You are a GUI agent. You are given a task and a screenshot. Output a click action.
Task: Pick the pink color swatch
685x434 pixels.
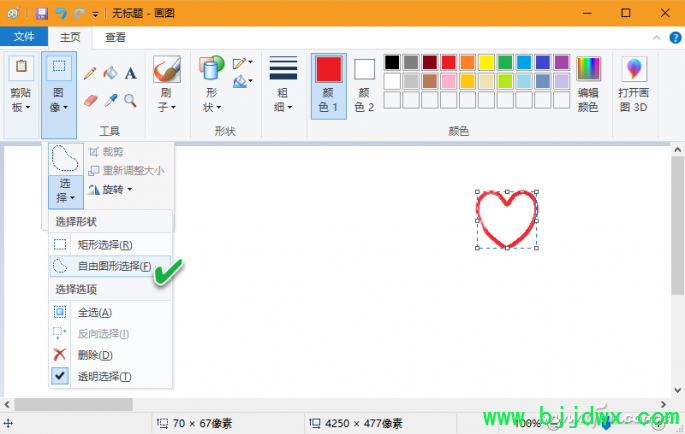(448, 81)
